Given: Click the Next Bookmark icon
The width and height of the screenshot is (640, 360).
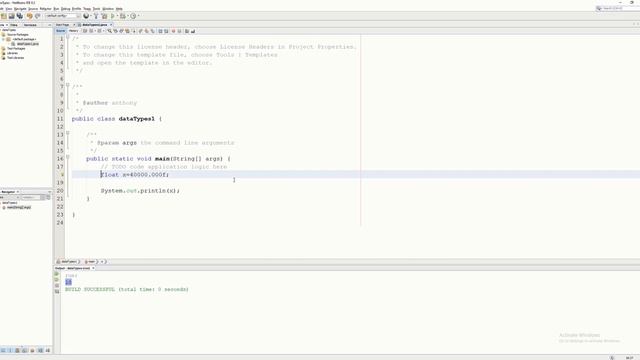Looking at the screenshot, I should click(147, 31).
